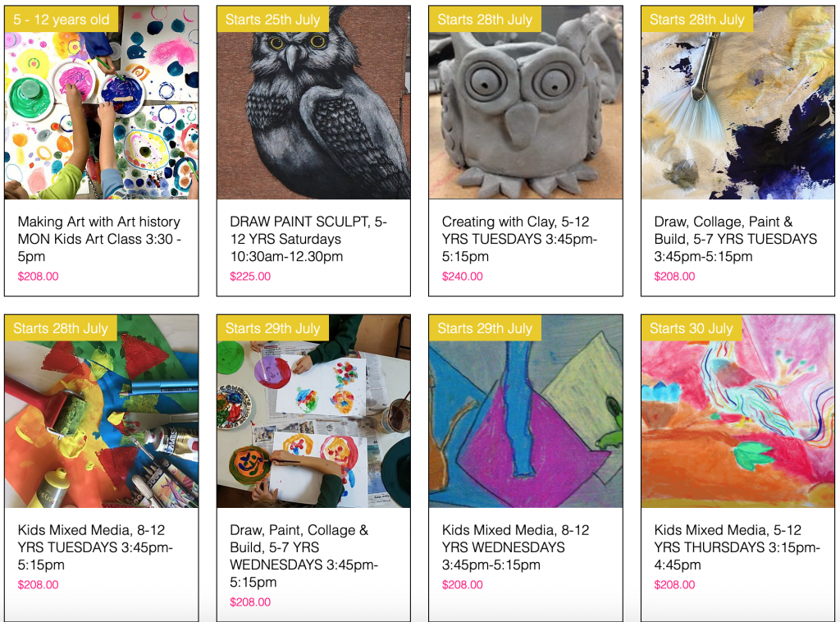Click the $225.00 price label

[x=250, y=277]
